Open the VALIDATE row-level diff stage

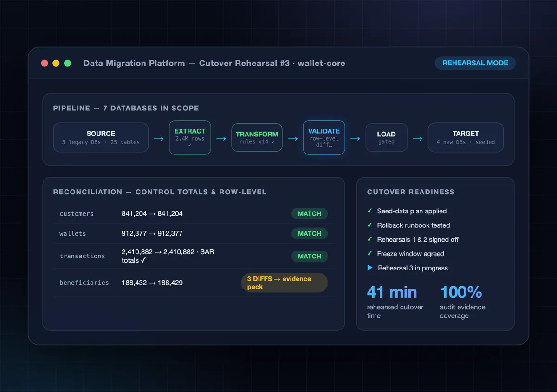click(324, 137)
